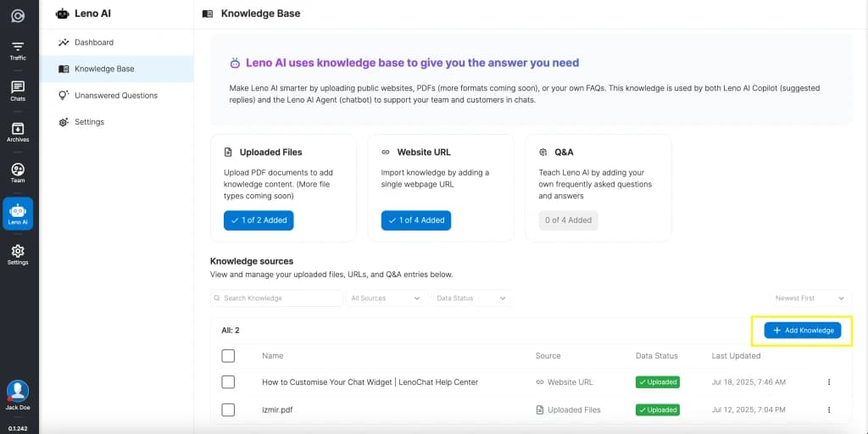Click the Uploaded Files document icon
The height and width of the screenshot is (434, 868).
pyautogui.click(x=227, y=153)
